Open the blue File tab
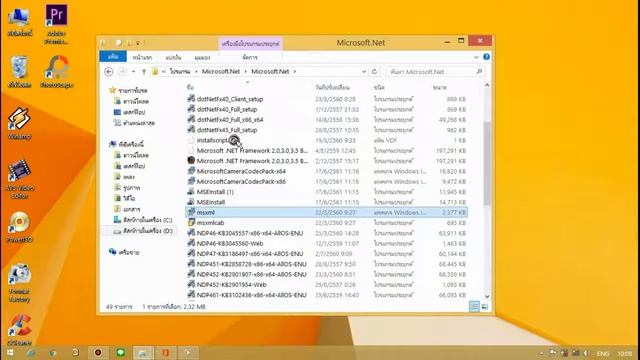 click(113, 57)
